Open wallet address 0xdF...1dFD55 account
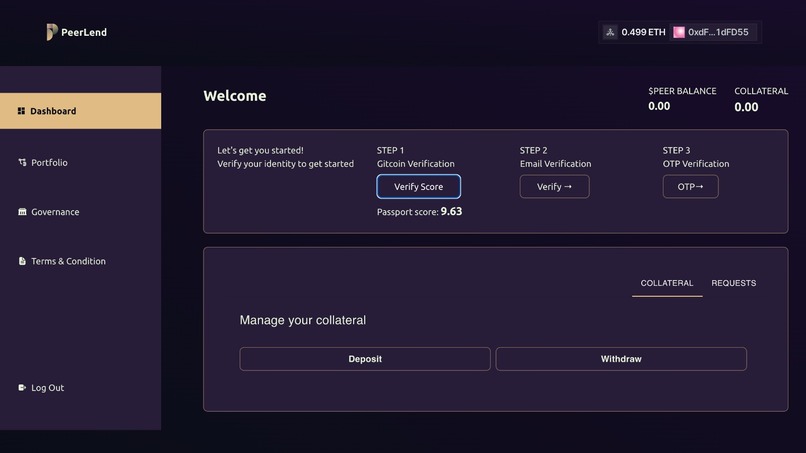806x453 pixels. 711,32
